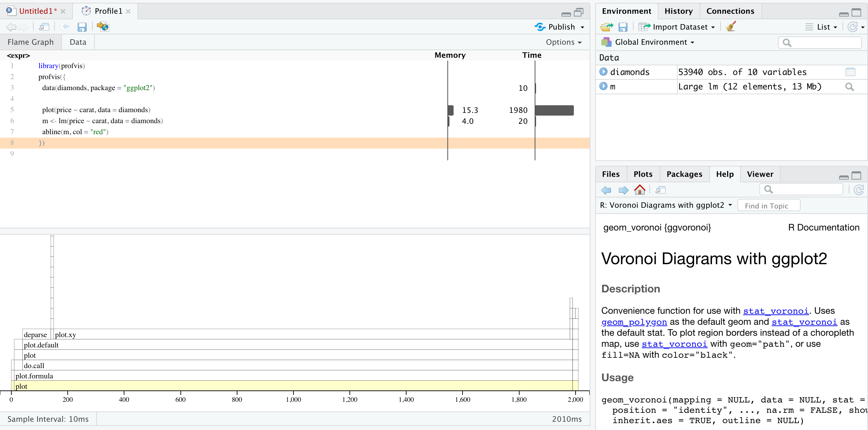Open the Import Dataset dropdown
868x430 pixels.
click(x=677, y=27)
